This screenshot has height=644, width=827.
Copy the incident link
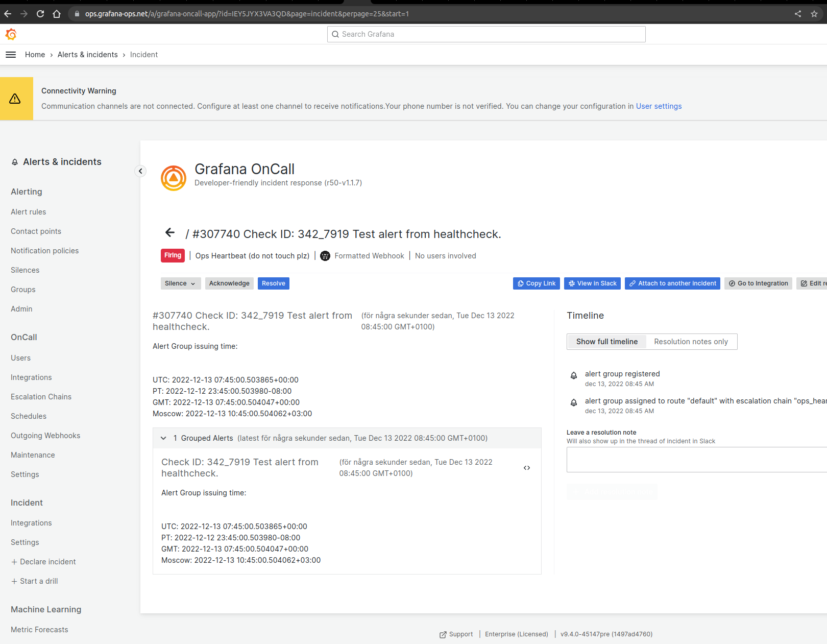click(536, 283)
